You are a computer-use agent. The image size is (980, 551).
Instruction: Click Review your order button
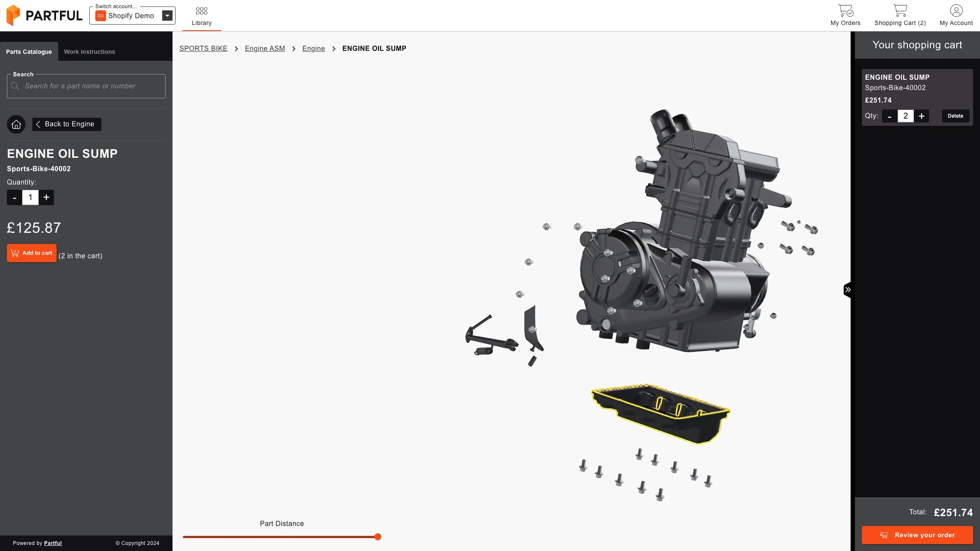pos(917,535)
